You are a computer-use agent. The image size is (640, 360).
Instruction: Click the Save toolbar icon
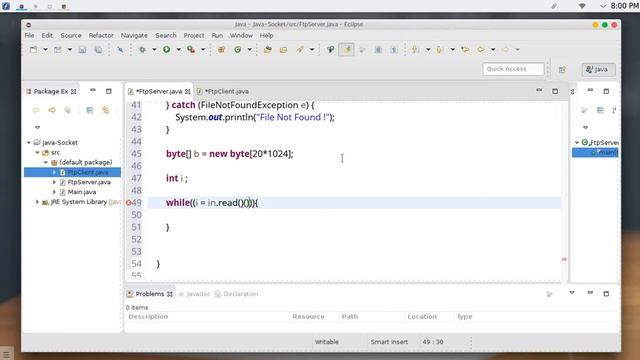point(82,49)
